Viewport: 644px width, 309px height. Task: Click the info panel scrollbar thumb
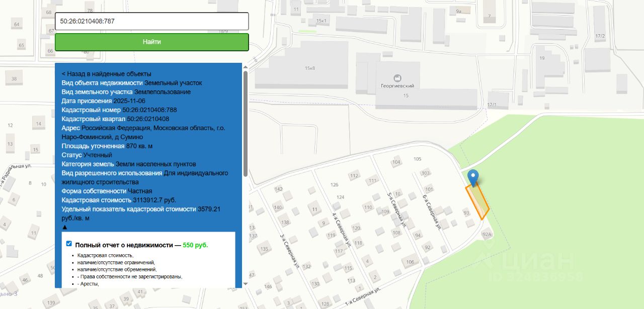tap(246, 123)
